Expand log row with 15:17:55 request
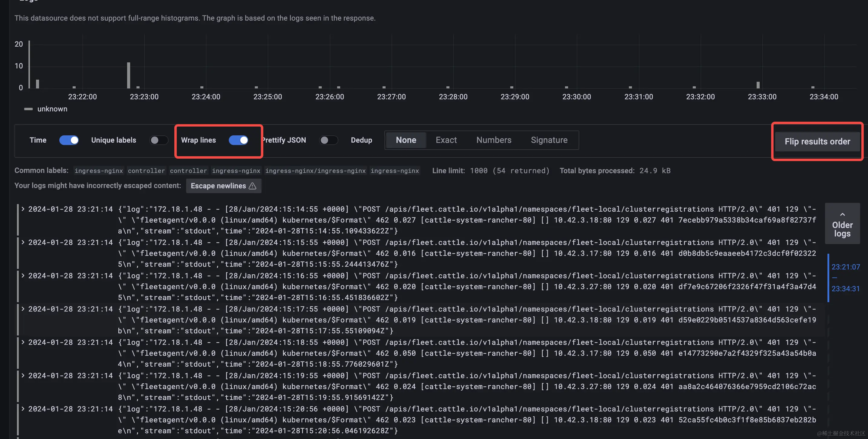Viewport: 868px width, 439px height. click(23, 309)
